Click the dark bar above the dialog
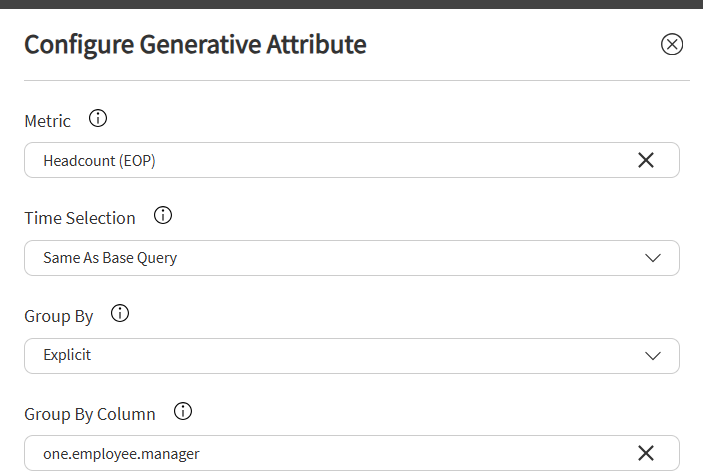 point(352,4)
